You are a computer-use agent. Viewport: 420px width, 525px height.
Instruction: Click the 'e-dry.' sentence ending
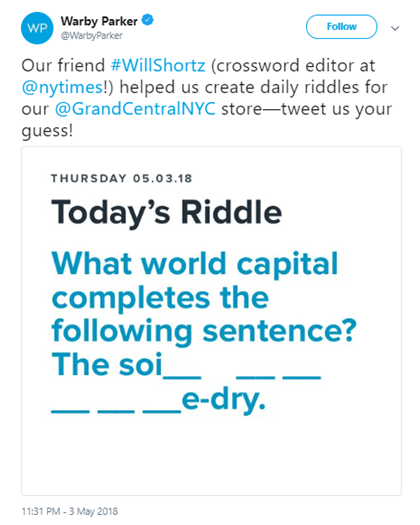click(224, 400)
